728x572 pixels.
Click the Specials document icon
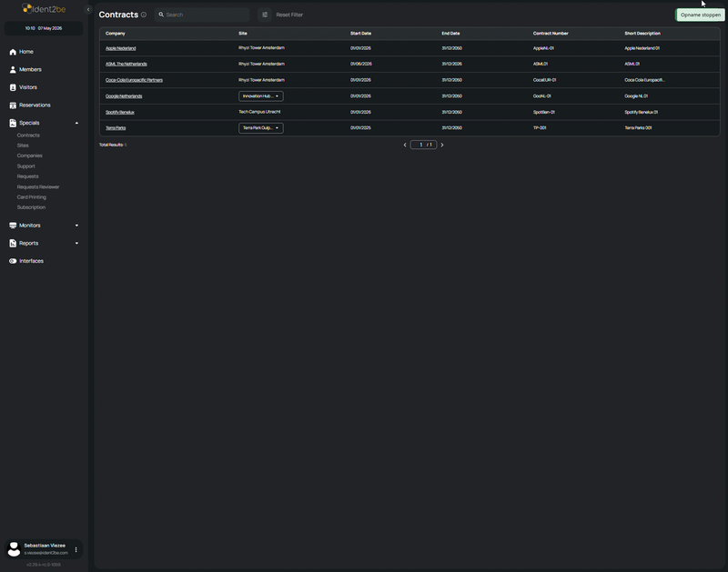pos(13,123)
